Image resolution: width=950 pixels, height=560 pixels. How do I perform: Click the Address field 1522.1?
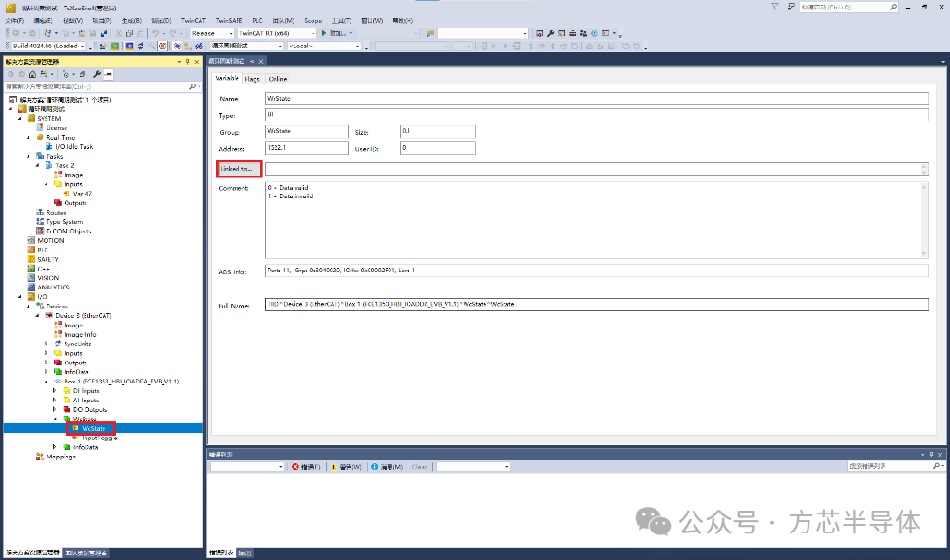(307, 148)
